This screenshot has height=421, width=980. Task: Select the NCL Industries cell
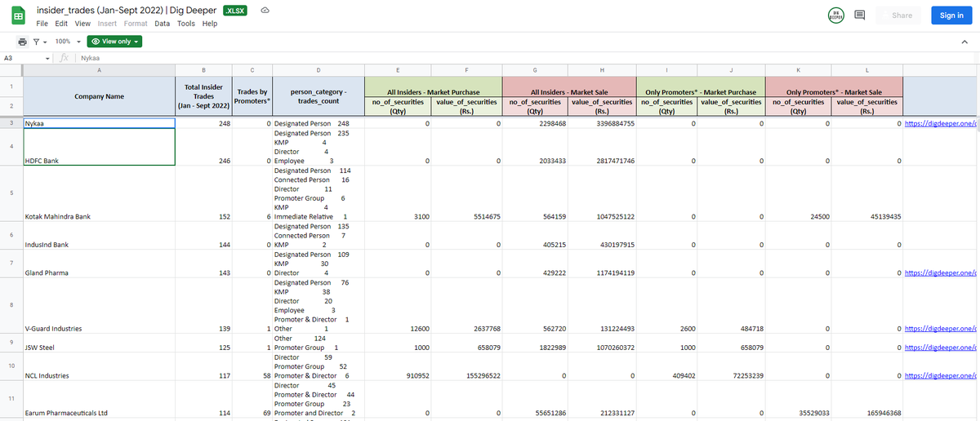[x=99, y=366]
